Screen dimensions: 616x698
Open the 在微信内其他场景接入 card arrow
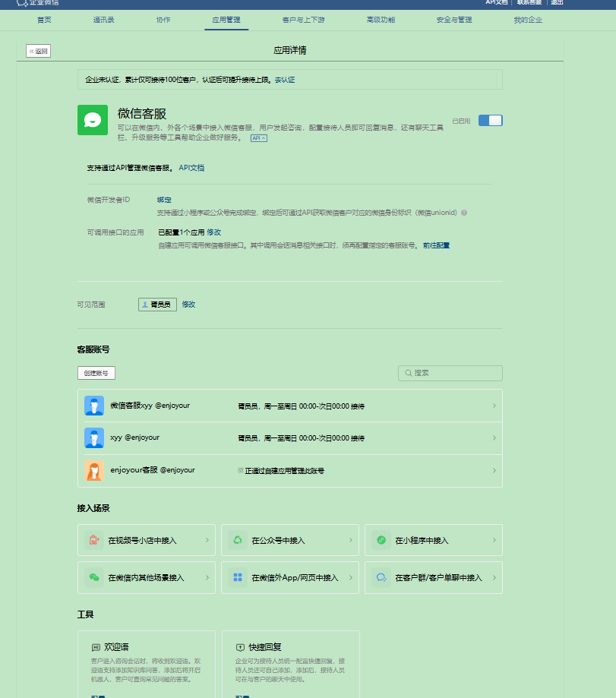(207, 577)
